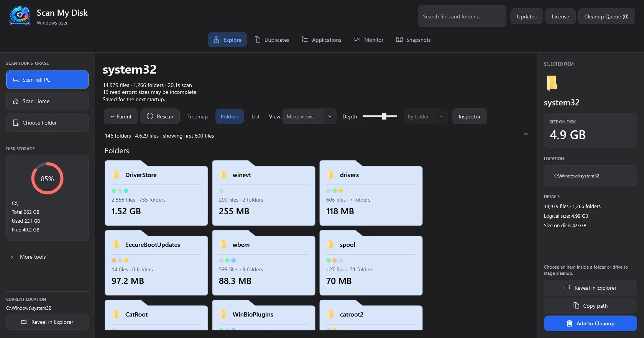Click the folder icon in Choose Folder
644x338 pixels.
[x=16, y=123]
